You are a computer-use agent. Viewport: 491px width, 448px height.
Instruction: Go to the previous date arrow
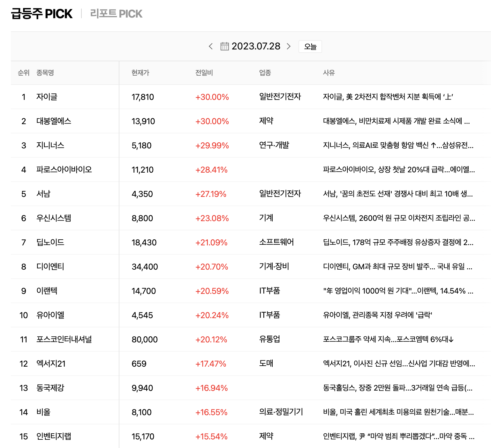click(211, 46)
